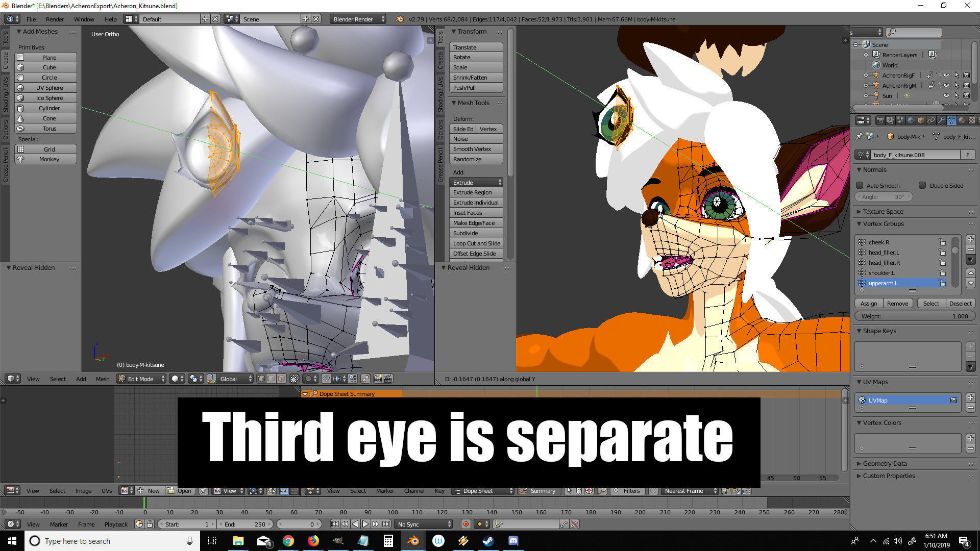Expand the Custom Properties panel
The image size is (980, 551).
coord(889,475)
